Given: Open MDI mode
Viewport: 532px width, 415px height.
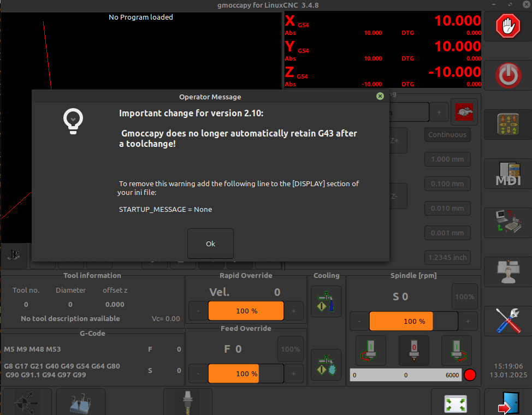Looking at the screenshot, I should tap(508, 174).
